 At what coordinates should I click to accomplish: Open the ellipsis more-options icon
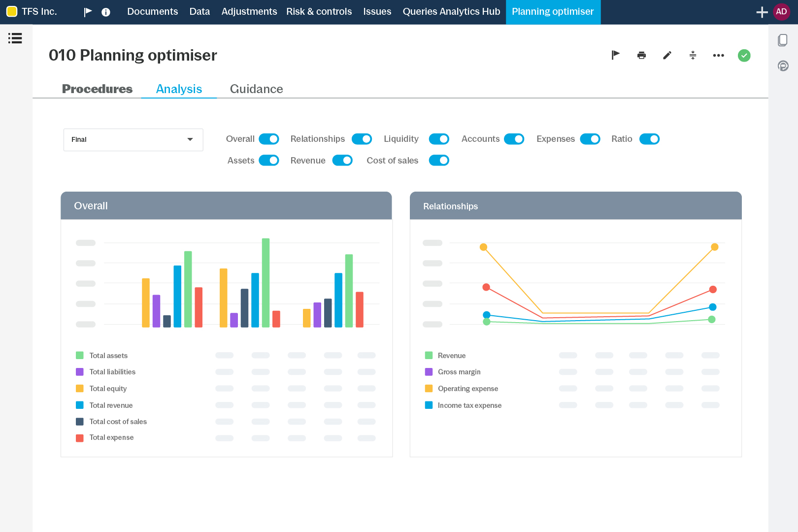tap(718, 56)
